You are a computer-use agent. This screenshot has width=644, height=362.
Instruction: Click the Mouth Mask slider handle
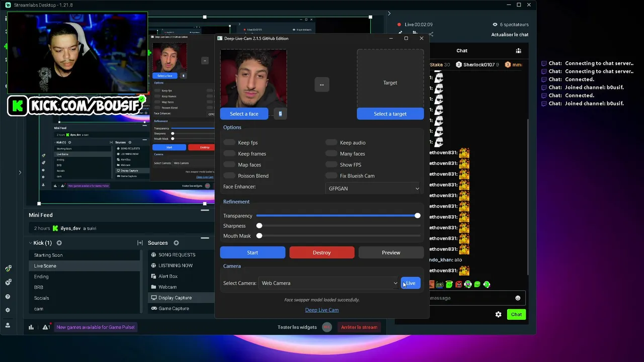click(259, 236)
